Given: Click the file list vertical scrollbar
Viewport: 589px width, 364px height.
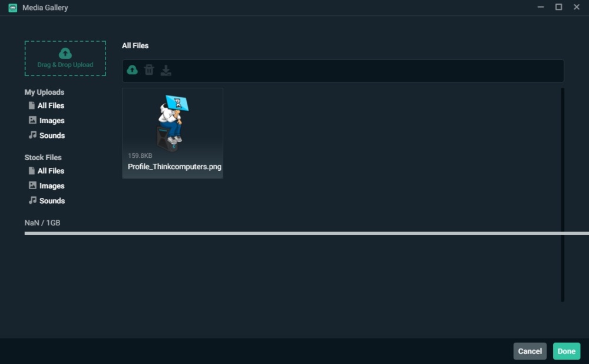Looking at the screenshot, I should [562, 194].
